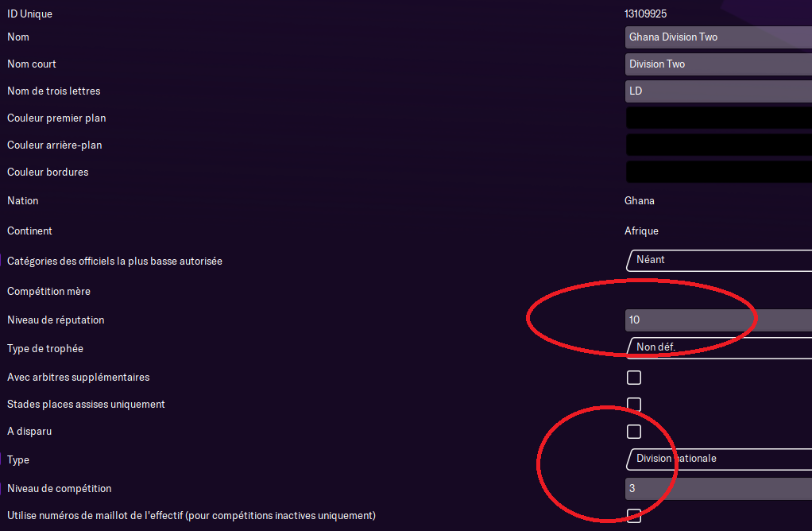The width and height of the screenshot is (812, 531).
Task: Open the Couleur premier plan color swatch
Action: click(x=718, y=118)
